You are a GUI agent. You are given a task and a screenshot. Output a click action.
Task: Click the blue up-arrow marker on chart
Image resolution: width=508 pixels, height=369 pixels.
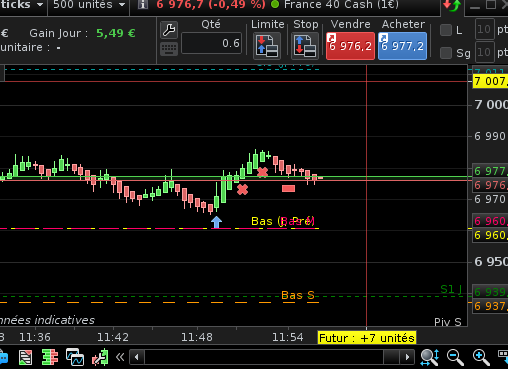pyautogui.click(x=216, y=222)
